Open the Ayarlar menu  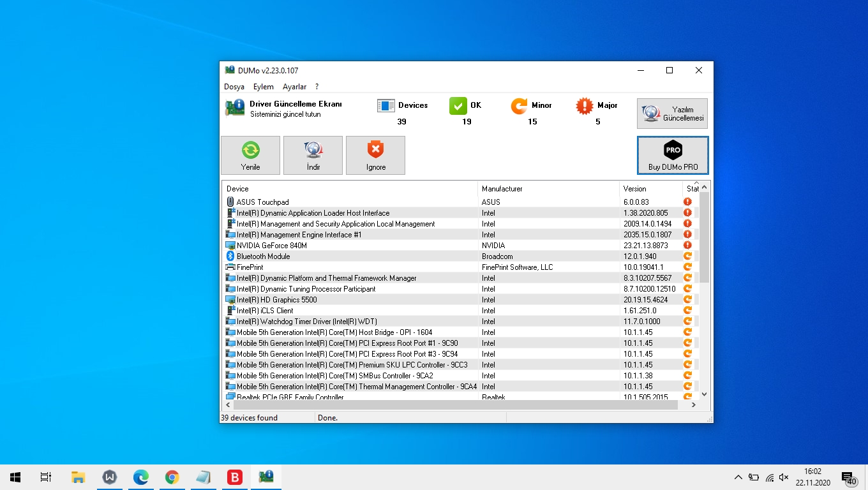pos(294,87)
